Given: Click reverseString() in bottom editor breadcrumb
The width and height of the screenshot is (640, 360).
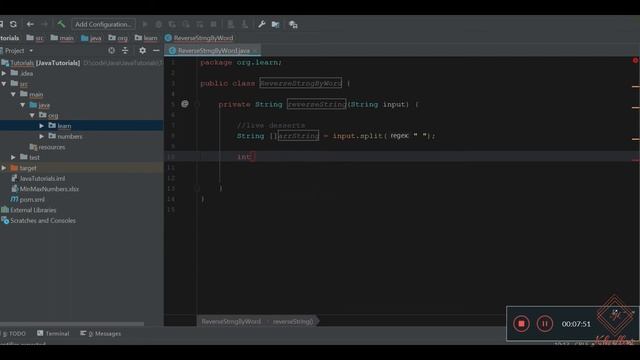Looking at the screenshot, I should point(293,322).
